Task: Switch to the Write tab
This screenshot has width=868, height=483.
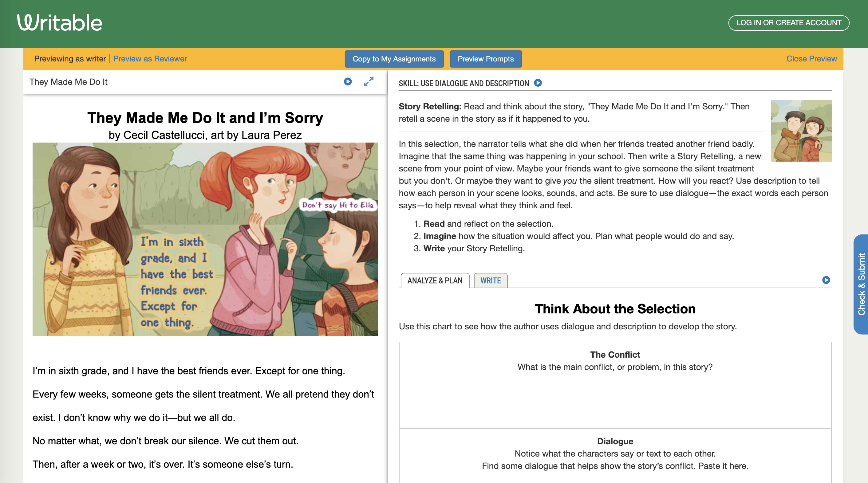Action: tap(490, 281)
